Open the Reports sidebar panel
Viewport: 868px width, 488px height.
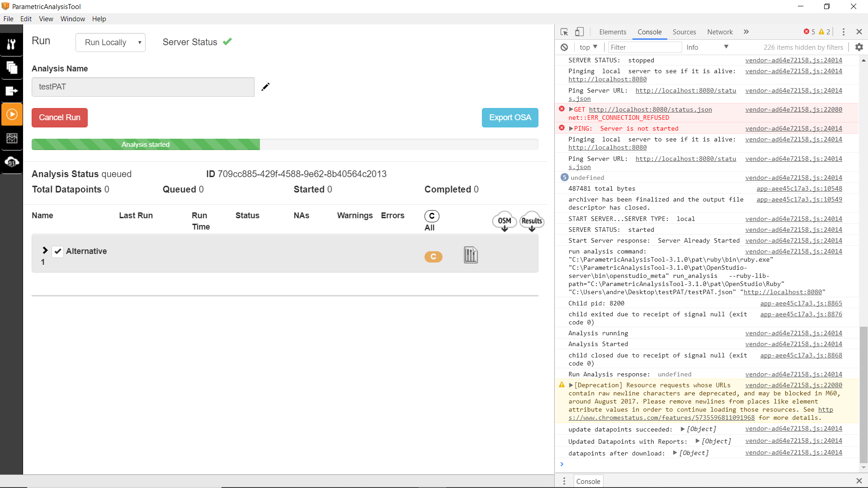pyautogui.click(x=12, y=138)
